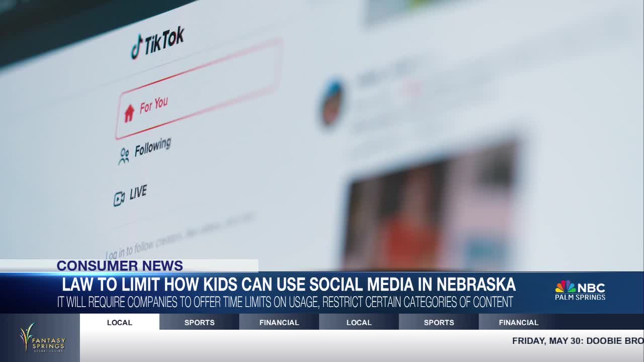Screen dimensions: 644x362
Task: Click the TikTok logo icon
Action: tap(137, 47)
